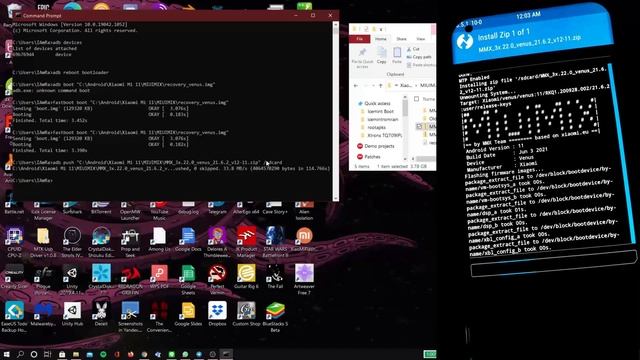
Task: Click Pin to Quick access button
Action: pyautogui.click(x=362, y=58)
